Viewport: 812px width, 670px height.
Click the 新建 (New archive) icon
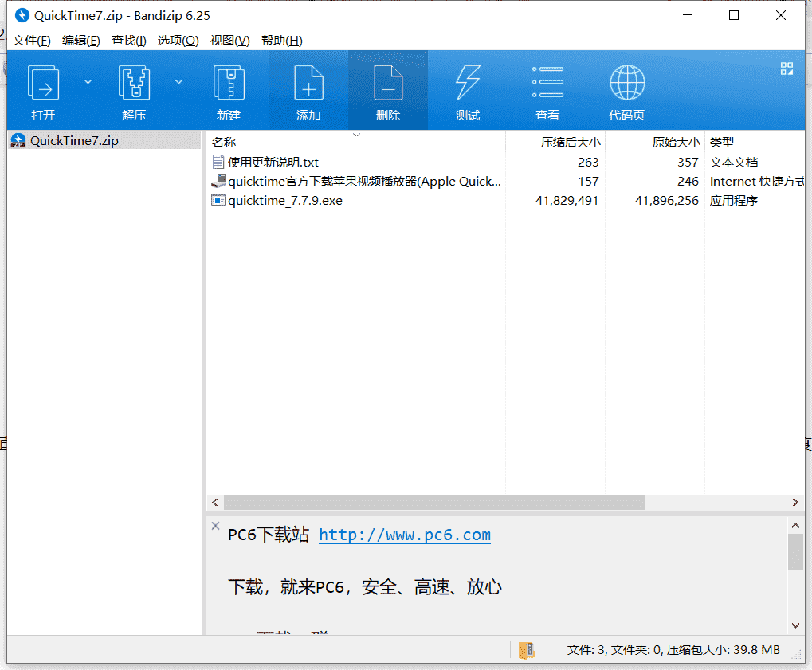click(x=229, y=83)
